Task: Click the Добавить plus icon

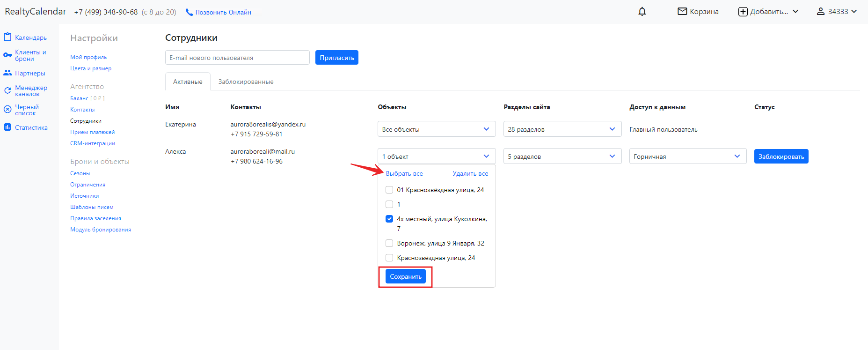Action: pyautogui.click(x=743, y=12)
